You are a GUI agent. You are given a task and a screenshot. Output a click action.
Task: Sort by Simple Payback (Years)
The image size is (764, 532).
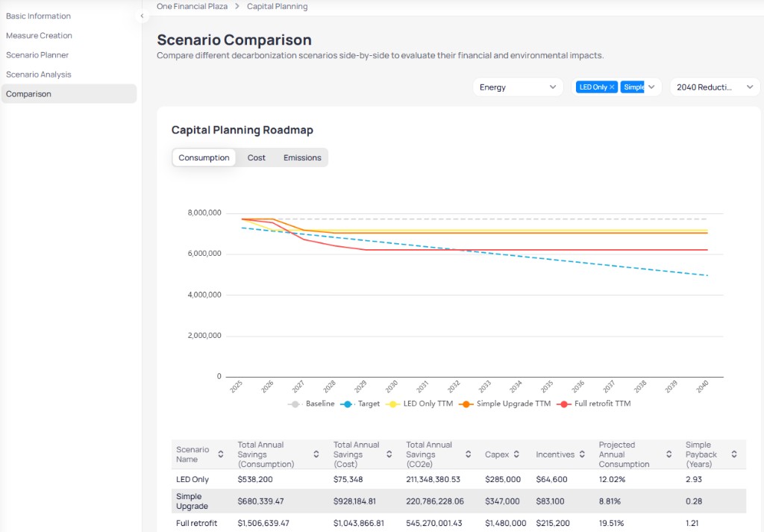tap(734, 454)
